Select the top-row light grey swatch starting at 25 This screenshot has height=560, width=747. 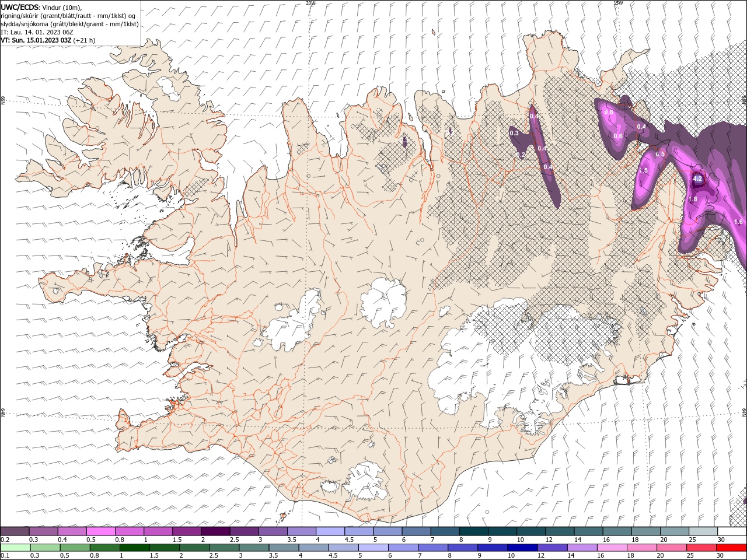(x=703, y=531)
